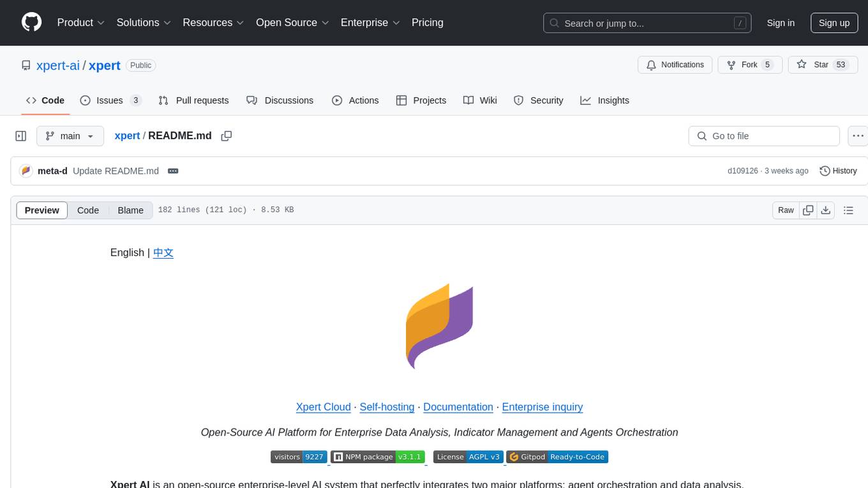Select the Preview view
This screenshot has height=488, width=868.
click(x=42, y=210)
